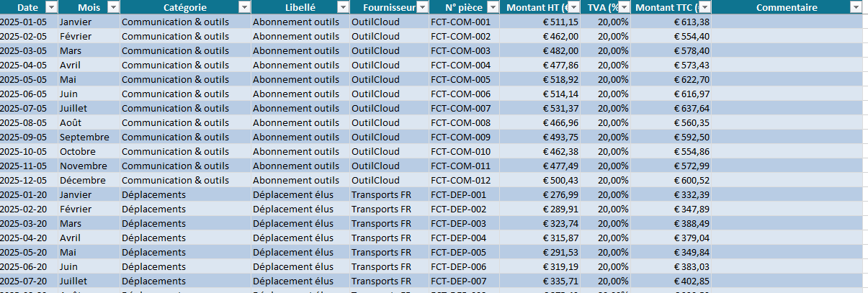
Task: Open the Date column filter dropdown
Action: (x=50, y=7)
